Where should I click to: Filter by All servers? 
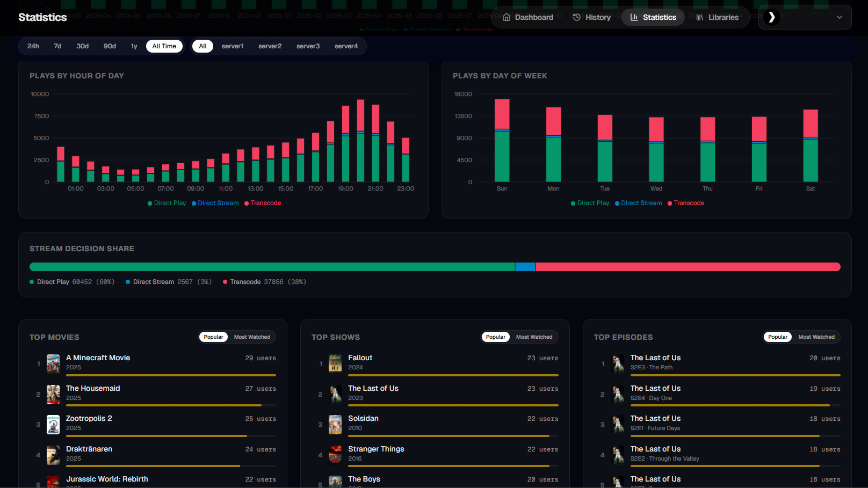[203, 46]
